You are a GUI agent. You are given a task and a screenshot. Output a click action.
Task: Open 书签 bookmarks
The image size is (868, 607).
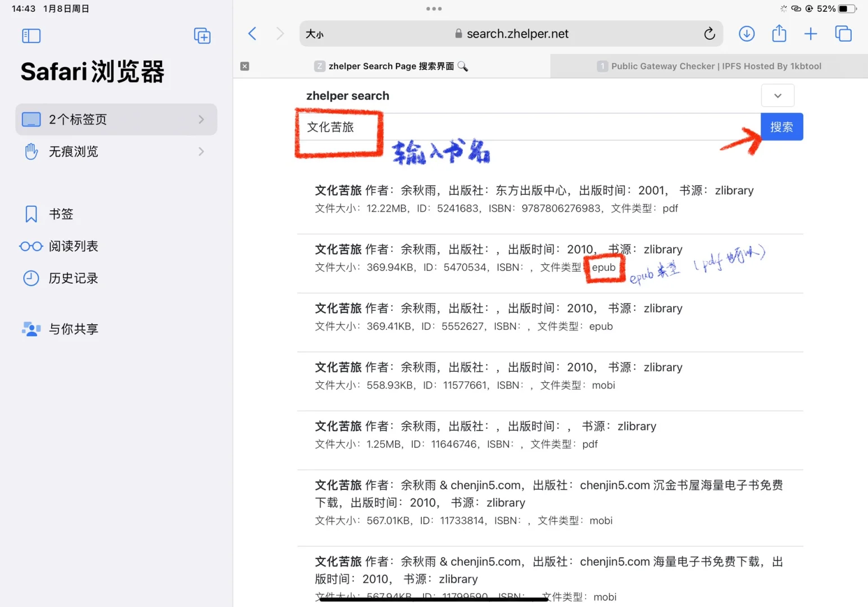pos(116,214)
